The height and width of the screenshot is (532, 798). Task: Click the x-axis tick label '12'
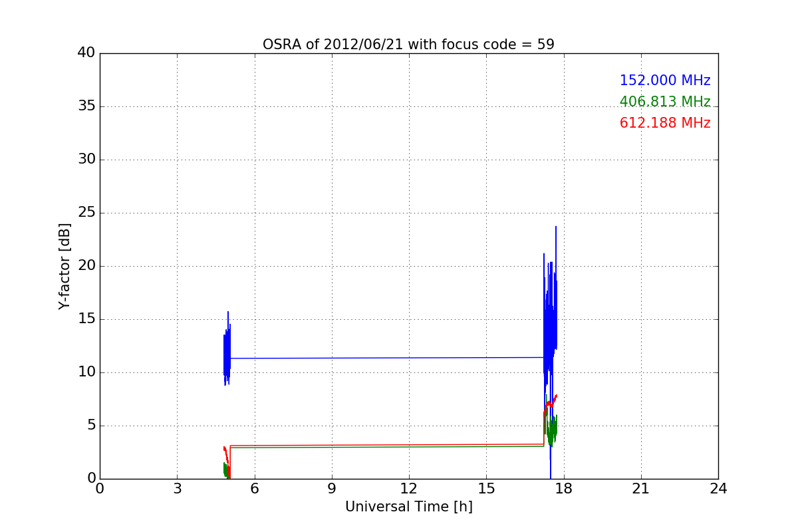409,489
